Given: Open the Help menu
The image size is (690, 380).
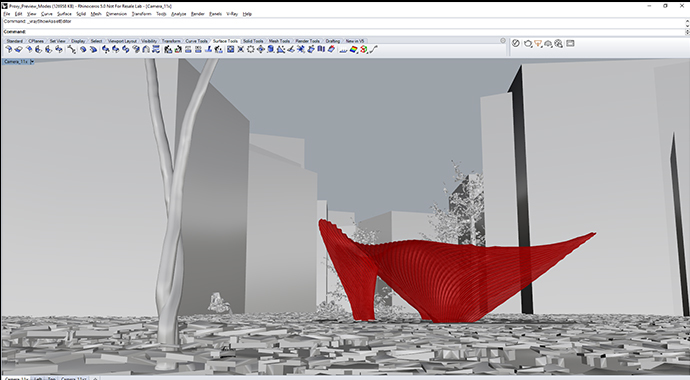Looking at the screenshot, I should (x=247, y=14).
